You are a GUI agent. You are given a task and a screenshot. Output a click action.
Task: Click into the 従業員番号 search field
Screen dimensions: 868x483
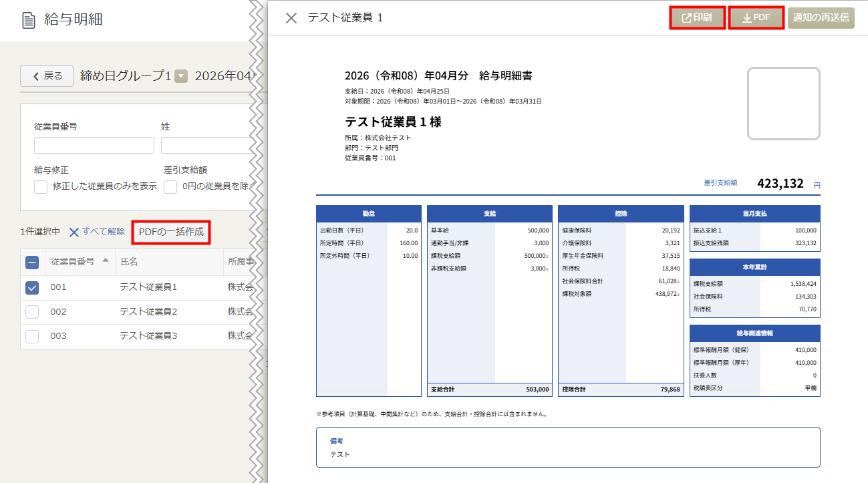[x=94, y=146]
